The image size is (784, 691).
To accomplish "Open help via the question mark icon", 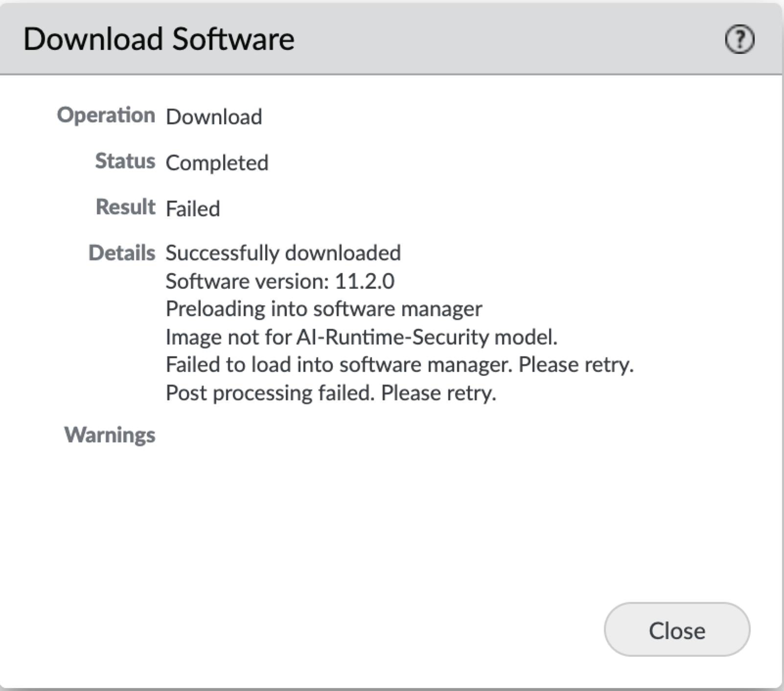I will (x=739, y=39).
